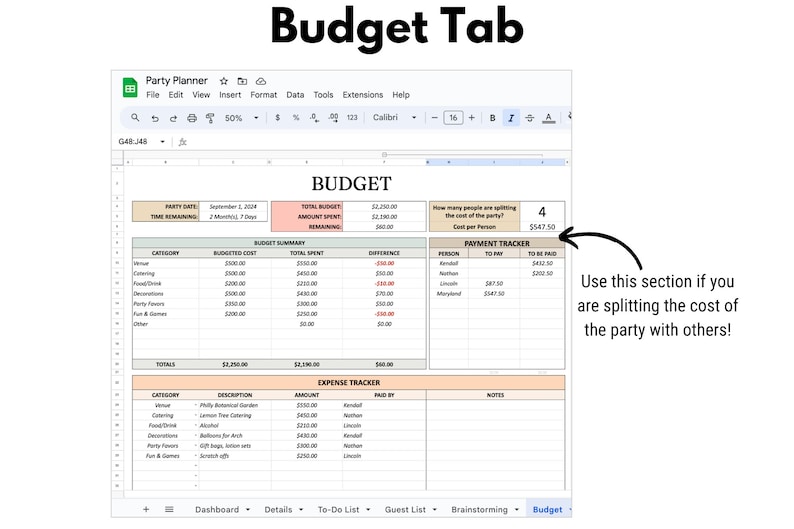Screen dimensions: 794x529
Task: Select the Cost per Person $547.50 cell
Action: point(542,227)
